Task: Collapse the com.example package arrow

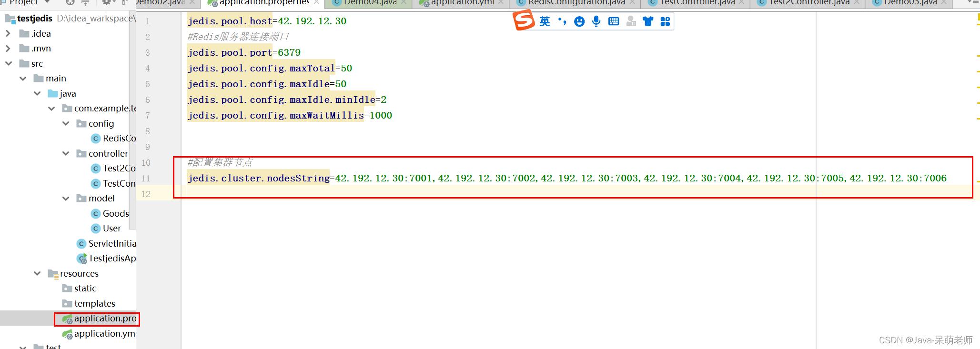Action: click(x=51, y=109)
